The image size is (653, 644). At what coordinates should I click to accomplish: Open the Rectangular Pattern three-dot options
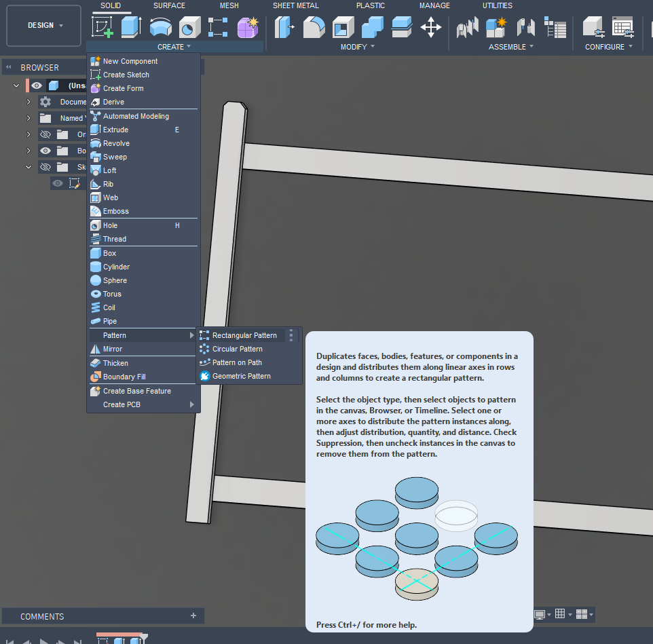291,335
